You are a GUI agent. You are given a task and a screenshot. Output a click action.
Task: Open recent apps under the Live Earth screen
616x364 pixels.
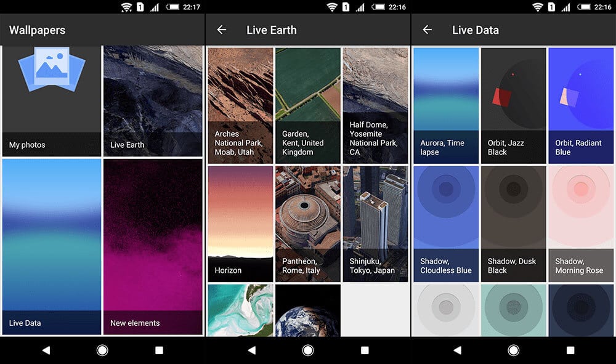click(x=365, y=350)
